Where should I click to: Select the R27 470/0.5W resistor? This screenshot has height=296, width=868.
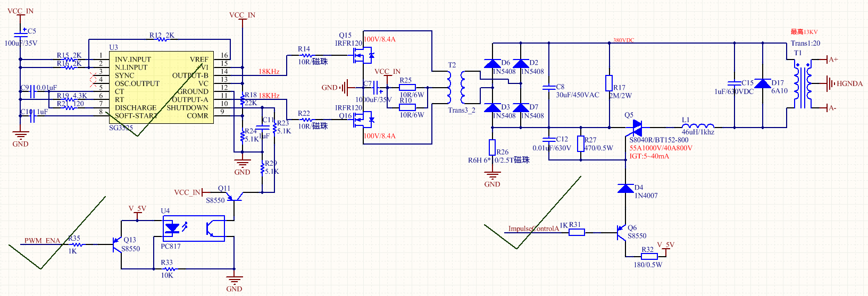tap(581, 144)
